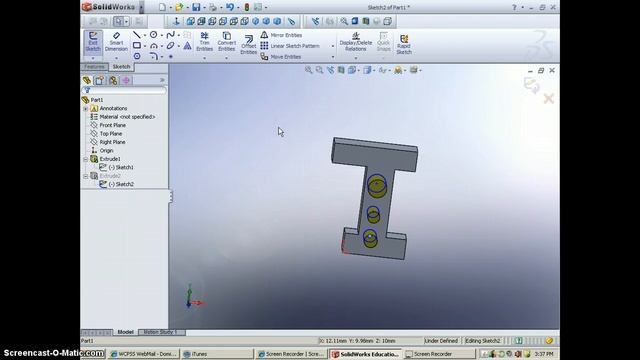Click Save disk icon
The height and width of the screenshot is (360, 640).
coord(196,7)
